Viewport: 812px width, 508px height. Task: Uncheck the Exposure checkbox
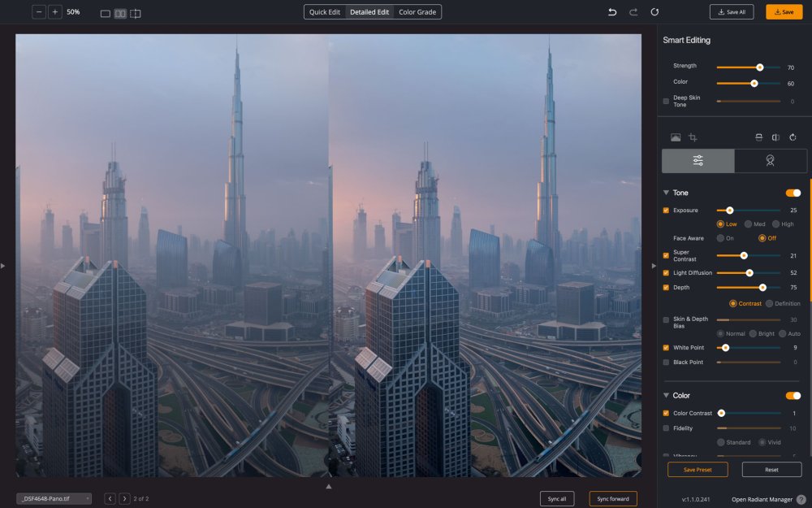coord(666,211)
